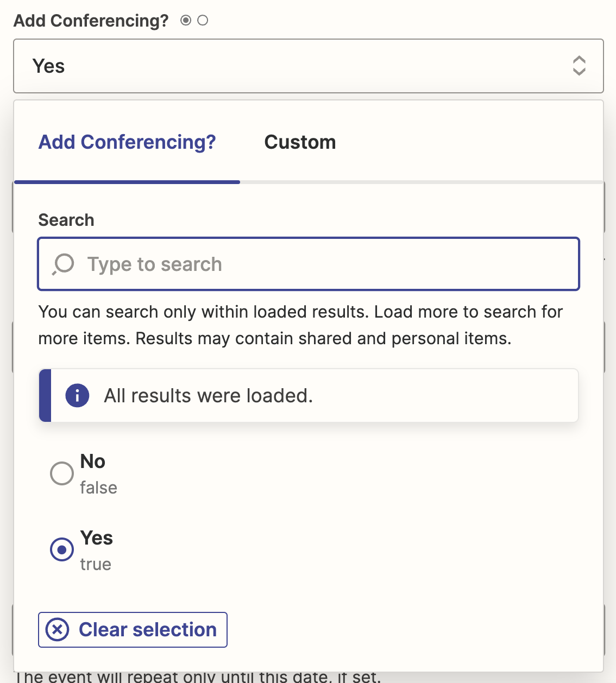Click the empty circle beside the field title
This screenshot has height=683, width=616.
coord(203,21)
